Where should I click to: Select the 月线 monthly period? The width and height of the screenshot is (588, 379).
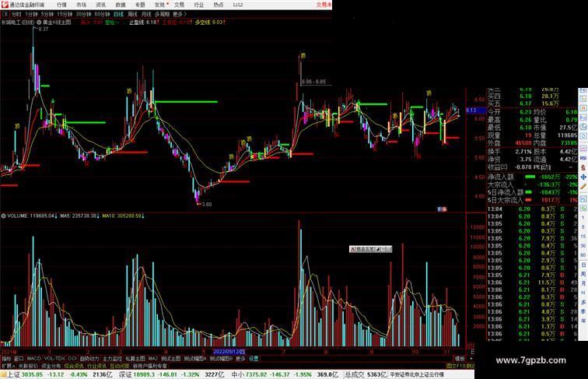click(x=146, y=14)
